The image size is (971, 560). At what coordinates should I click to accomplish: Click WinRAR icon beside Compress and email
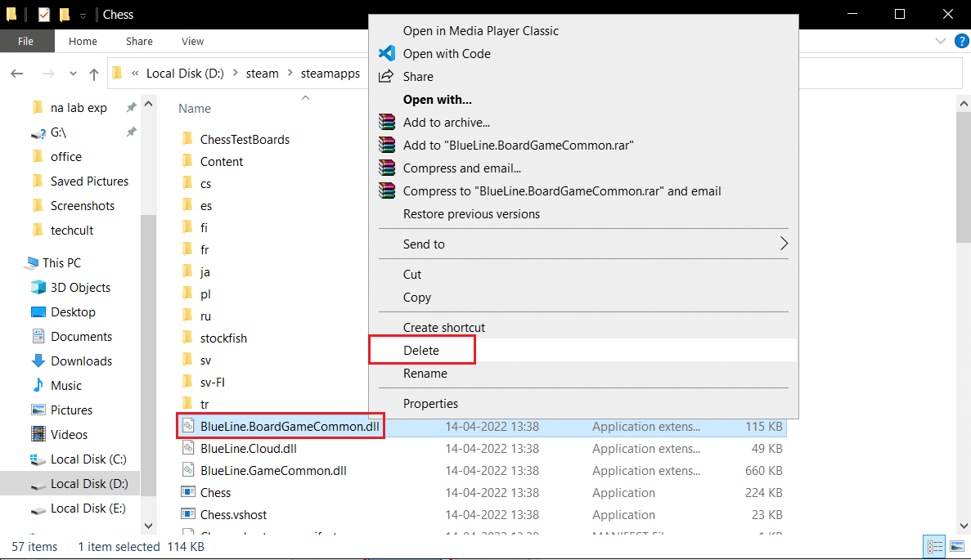click(387, 168)
